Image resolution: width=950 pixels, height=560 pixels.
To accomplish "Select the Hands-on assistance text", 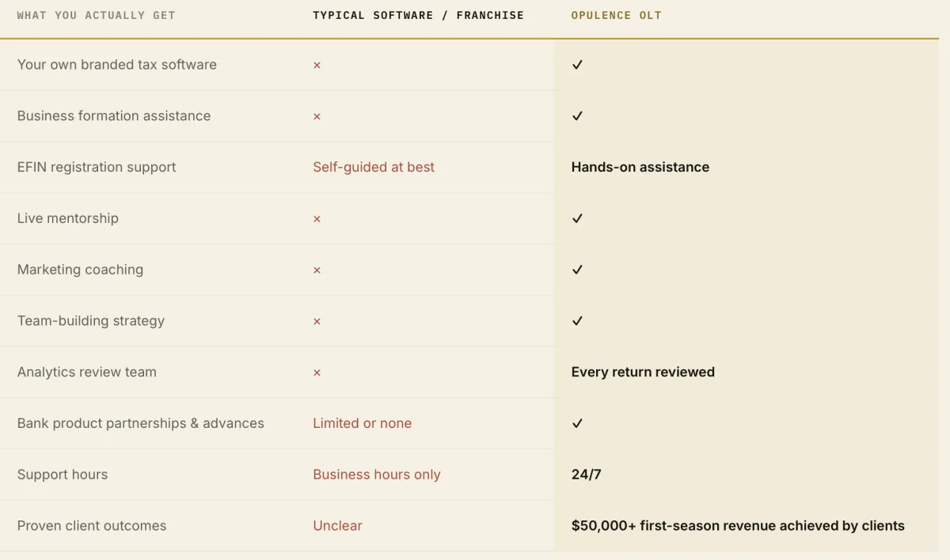I will click(x=640, y=167).
